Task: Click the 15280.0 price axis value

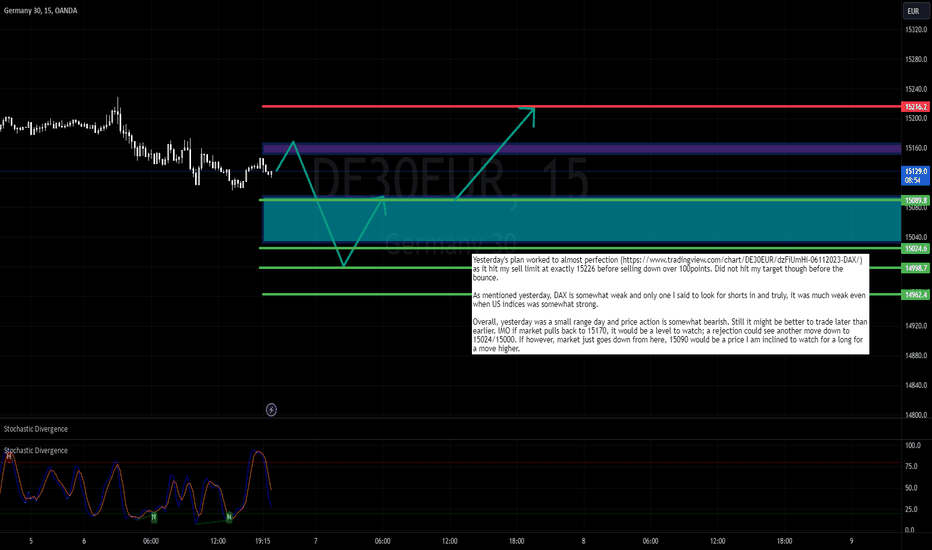Action: click(916, 59)
